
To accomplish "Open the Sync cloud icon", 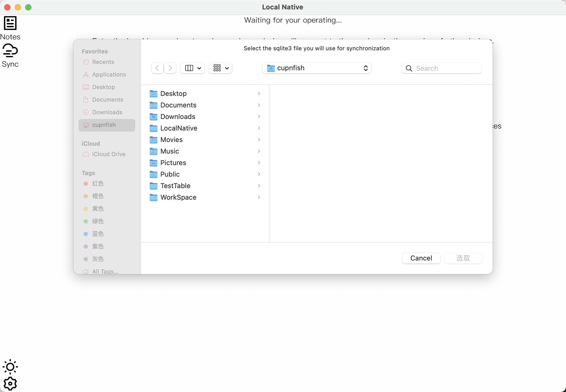I will click(x=10, y=50).
